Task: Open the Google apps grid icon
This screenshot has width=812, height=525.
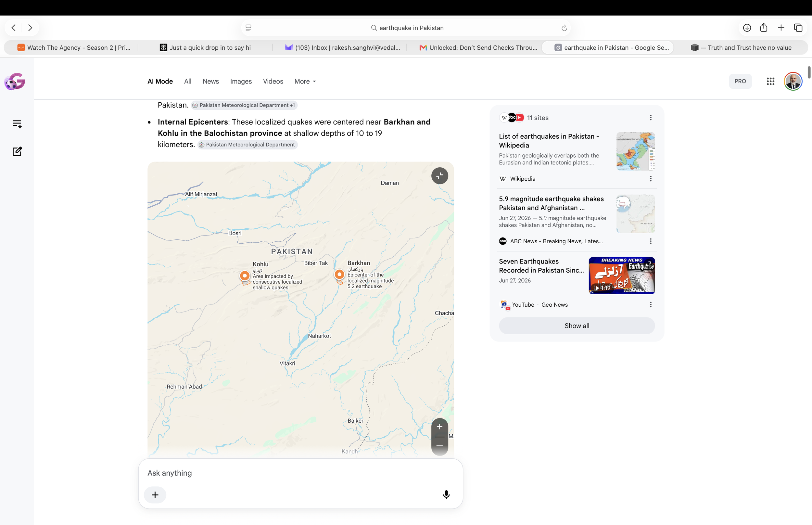Action: pos(770,81)
